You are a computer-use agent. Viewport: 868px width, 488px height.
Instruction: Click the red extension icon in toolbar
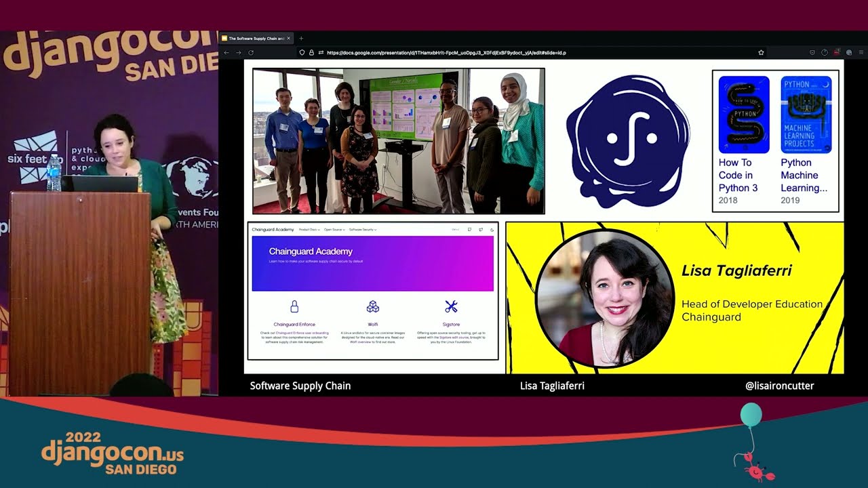tap(837, 52)
